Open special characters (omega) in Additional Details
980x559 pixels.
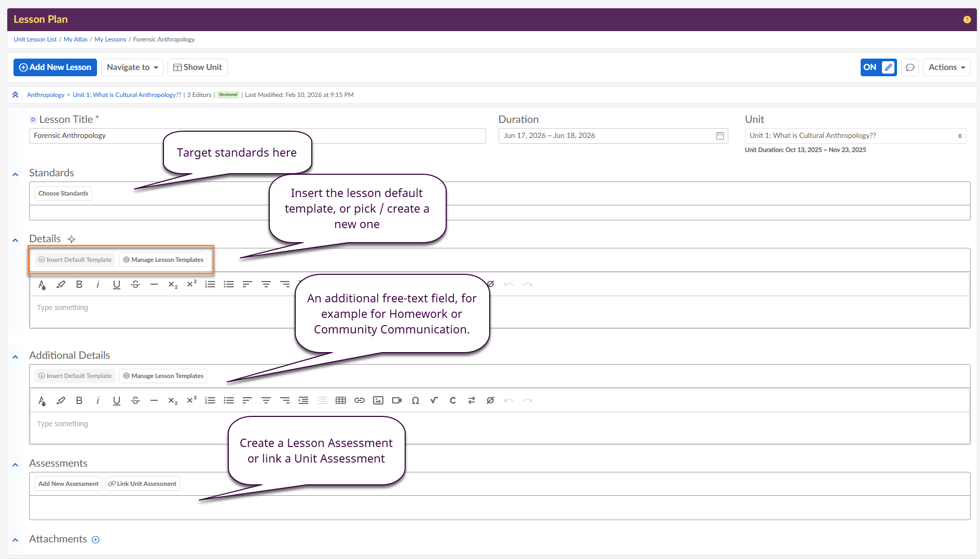tap(416, 400)
